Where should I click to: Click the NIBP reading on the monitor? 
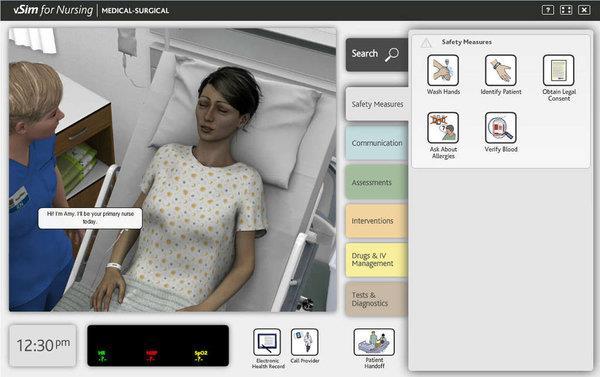(x=151, y=356)
